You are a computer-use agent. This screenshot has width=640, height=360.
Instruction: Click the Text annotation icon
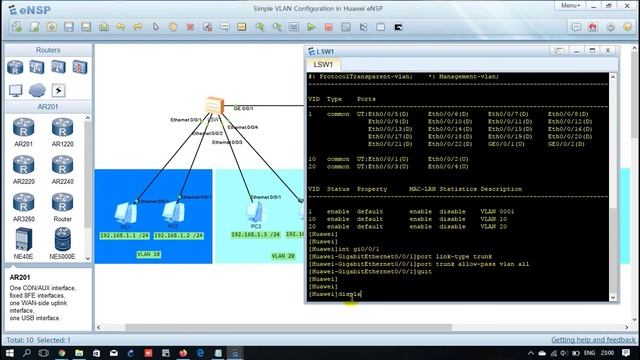coord(224,27)
